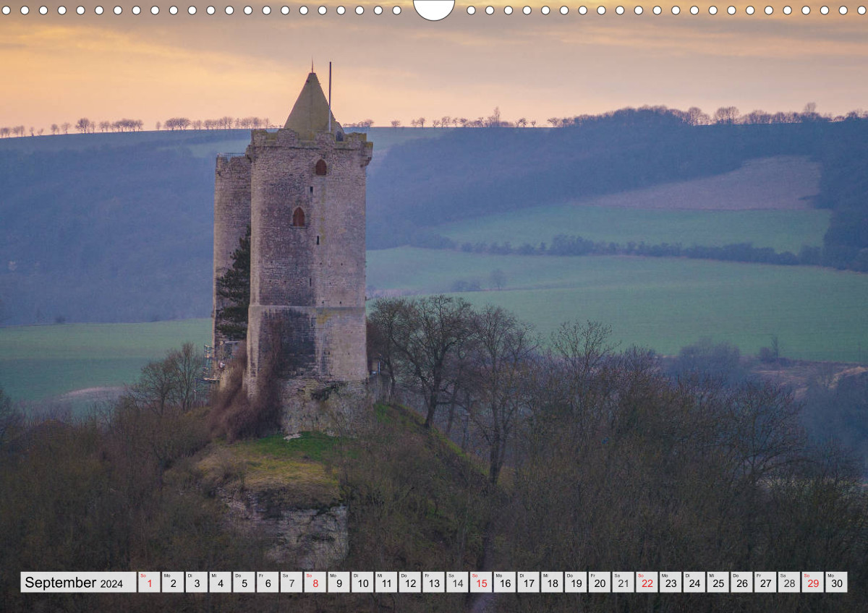Select Monday 2 date cell
Image resolution: width=868 pixels, height=613 pixels.
(173, 583)
